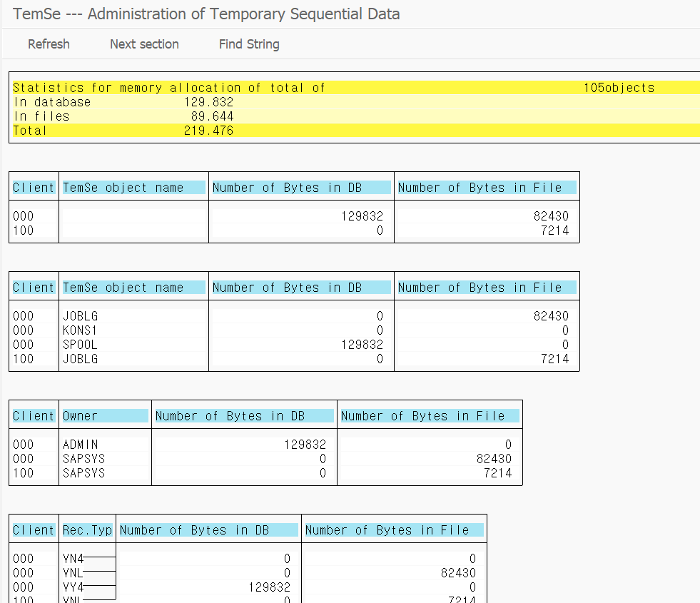Select the 'In database' 129.832 value
Image resolution: width=700 pixels, height=603 pixels.
208,102
